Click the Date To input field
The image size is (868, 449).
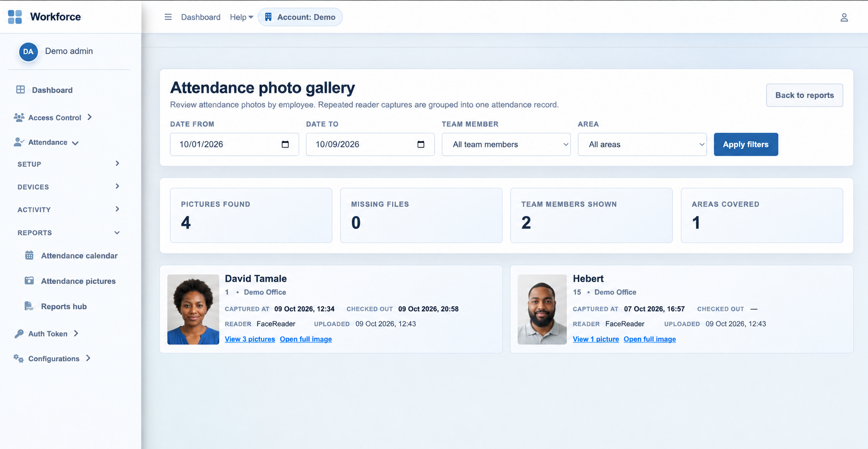[370, 144]
